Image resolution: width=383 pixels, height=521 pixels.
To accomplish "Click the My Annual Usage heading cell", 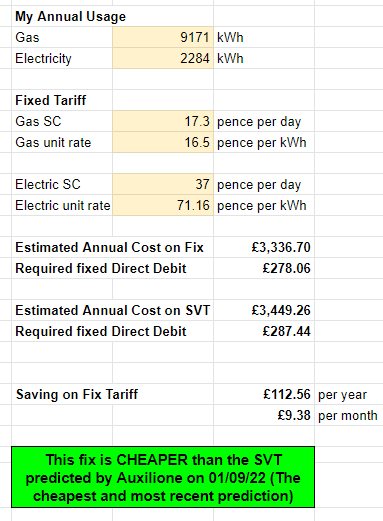I will coord(62,16).
